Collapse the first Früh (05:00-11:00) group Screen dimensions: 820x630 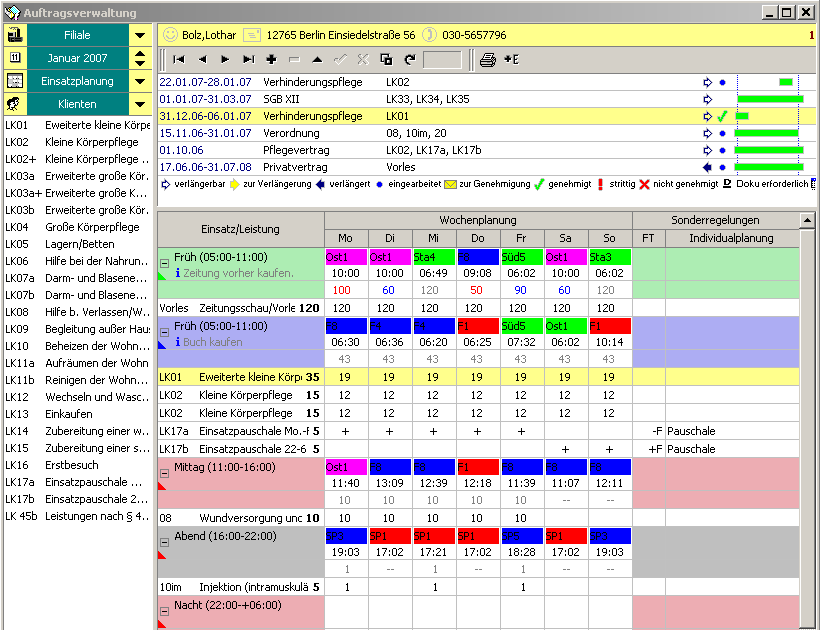point(164,262)
